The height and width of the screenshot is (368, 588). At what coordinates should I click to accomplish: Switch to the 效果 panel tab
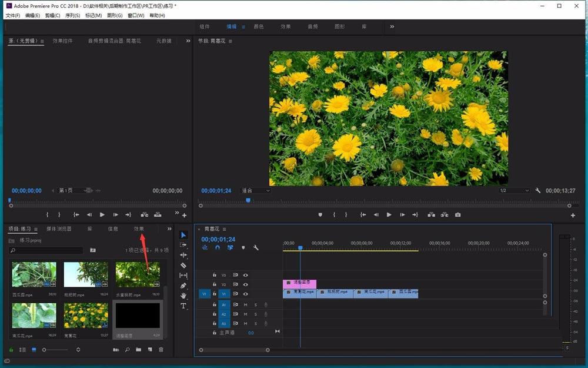[139, 229]
